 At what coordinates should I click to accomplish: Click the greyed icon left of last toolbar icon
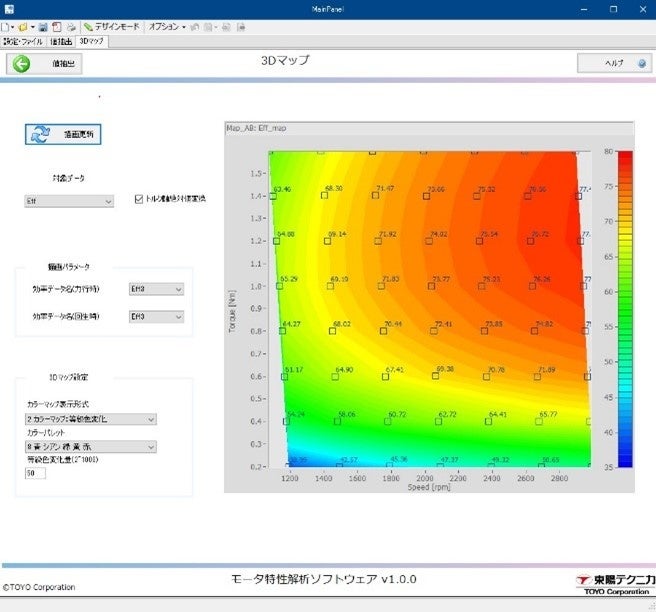point(226,27)
